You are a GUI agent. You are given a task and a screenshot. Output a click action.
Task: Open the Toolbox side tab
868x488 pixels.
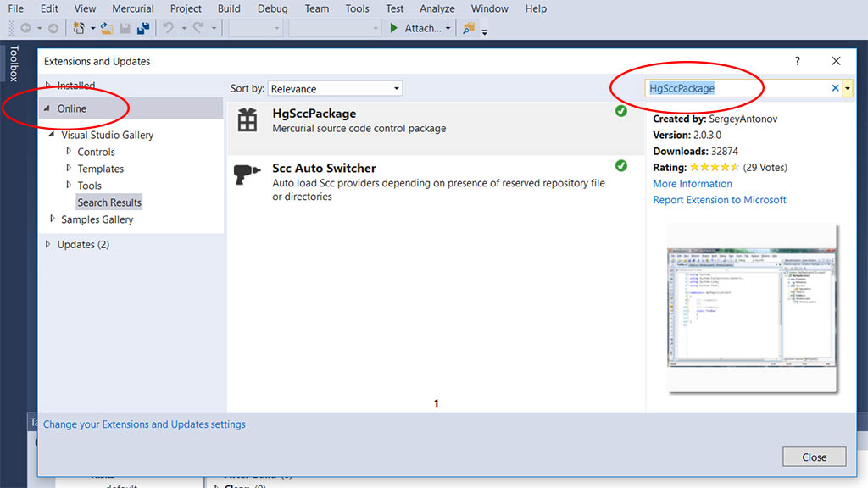pyautogui.click(x=14, y=64)
